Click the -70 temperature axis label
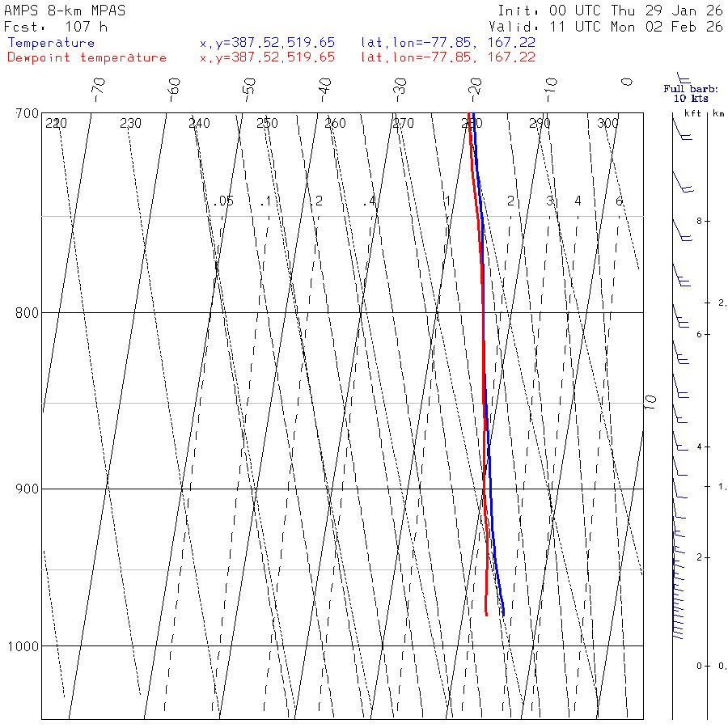 [99, 90]
